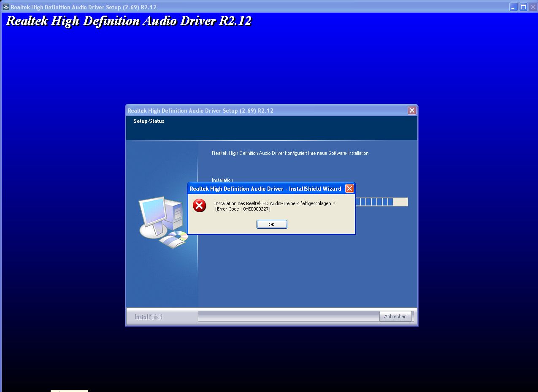
Task: Click the large 'Realtek High Definition Audio Driver R2.12' heading
Action: point(129,21)
